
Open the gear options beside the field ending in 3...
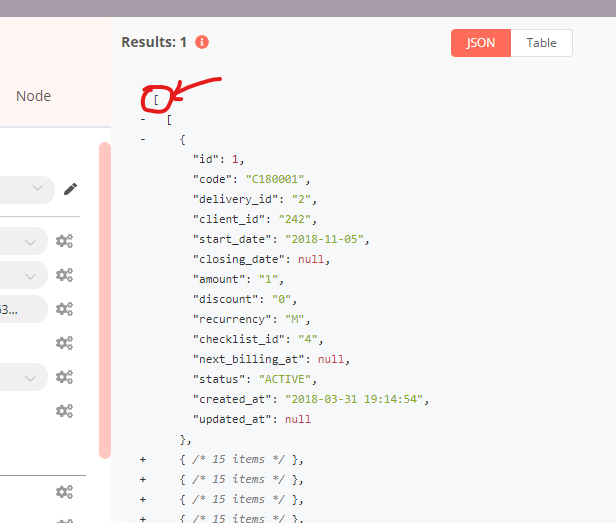(x=64, y=309)
